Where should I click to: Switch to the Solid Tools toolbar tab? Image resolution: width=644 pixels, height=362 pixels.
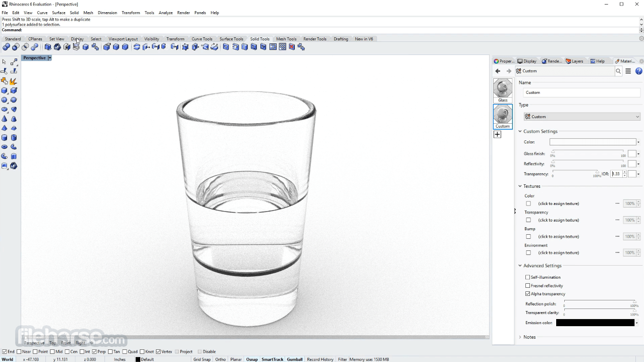(260, 39)
